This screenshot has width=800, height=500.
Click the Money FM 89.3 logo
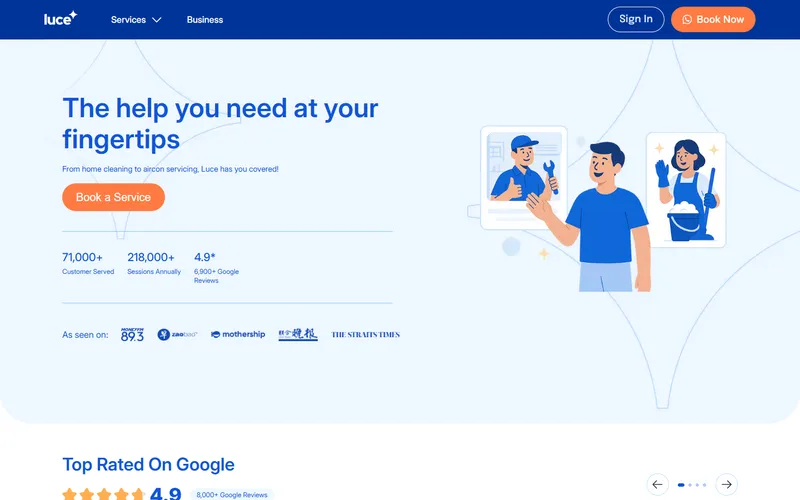(x=132, y=334)
